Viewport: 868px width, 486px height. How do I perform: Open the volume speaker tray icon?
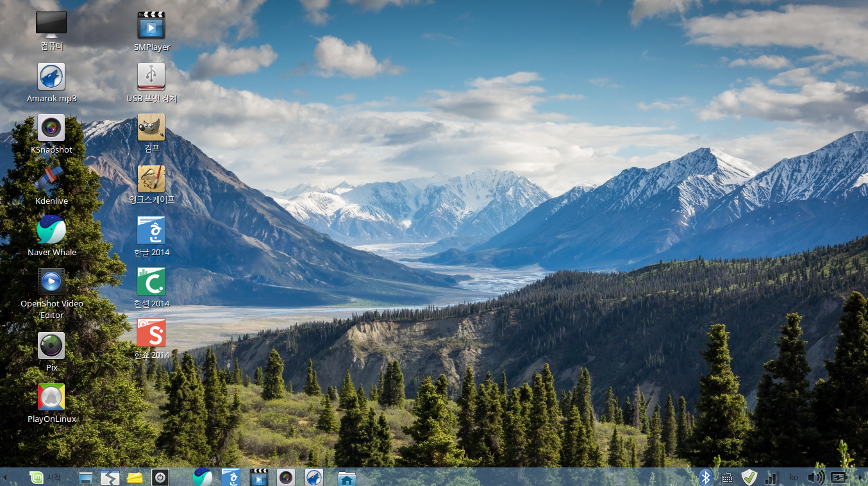point(815,477)
